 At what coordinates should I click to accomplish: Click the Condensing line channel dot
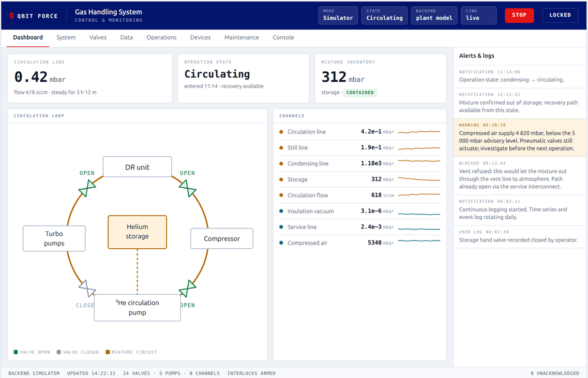[x=281, y=164]
